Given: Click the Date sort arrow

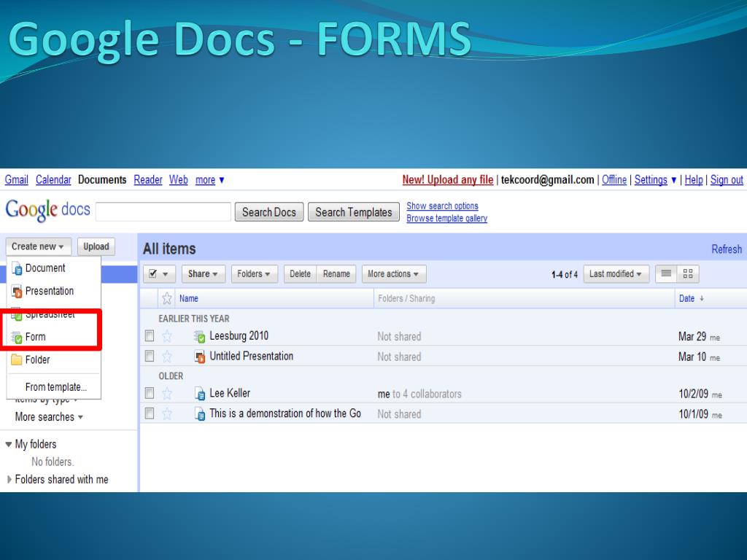Looking at the screenshot, I should [702, 298].
